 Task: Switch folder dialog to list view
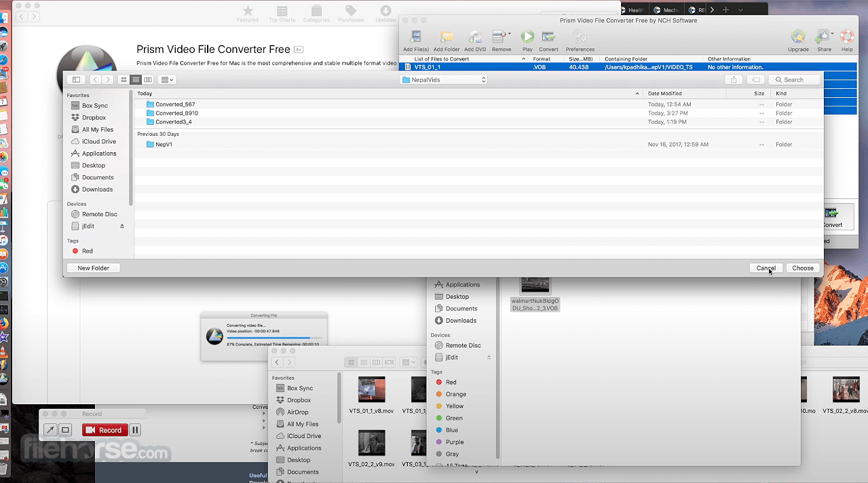[136, 79]
